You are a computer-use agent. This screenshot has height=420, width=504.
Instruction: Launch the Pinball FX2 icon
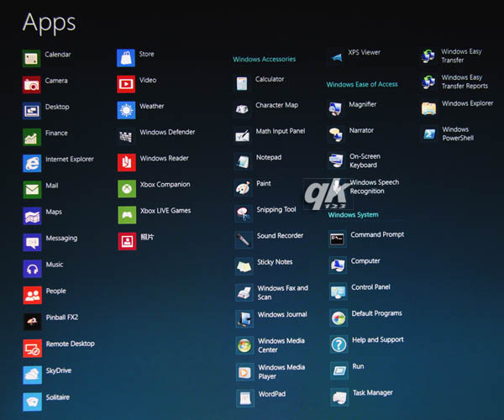pos(33,322)
